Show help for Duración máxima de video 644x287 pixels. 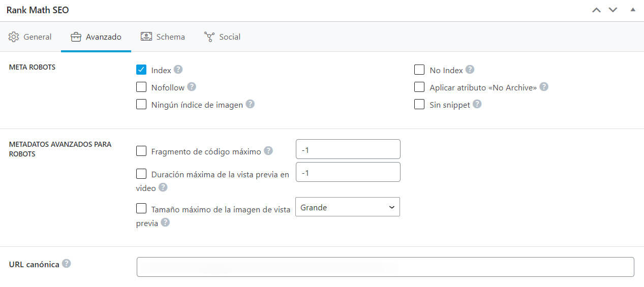(x=163, y=187)
